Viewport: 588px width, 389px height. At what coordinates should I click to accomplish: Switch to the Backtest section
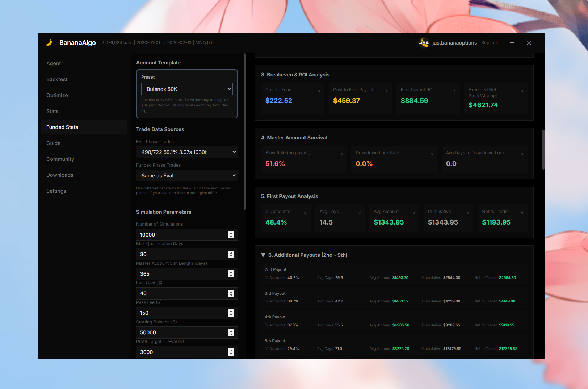click(x=57, y=79)
